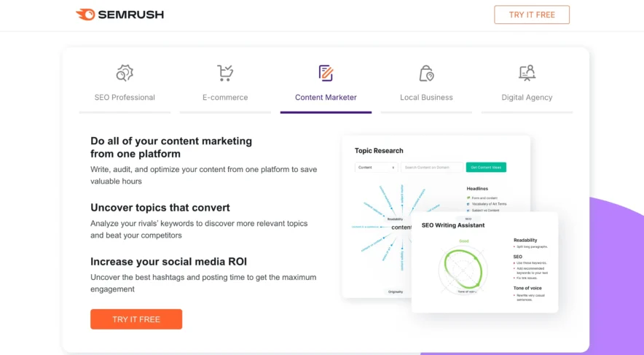Image resolution: width=644 pixels, height=355 pixels.
Task: Click the Content Marketer pencil icon
Action: pyautogui.click(x=326, y=73)
